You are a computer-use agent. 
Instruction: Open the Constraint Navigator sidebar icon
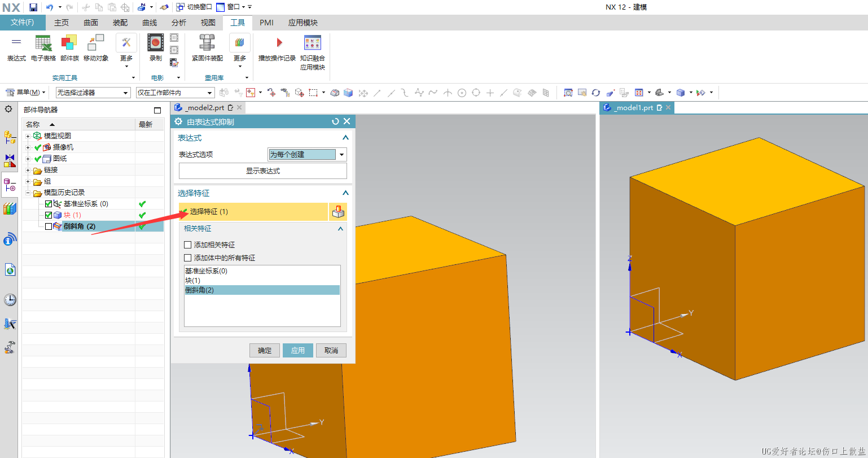[10, 160]
